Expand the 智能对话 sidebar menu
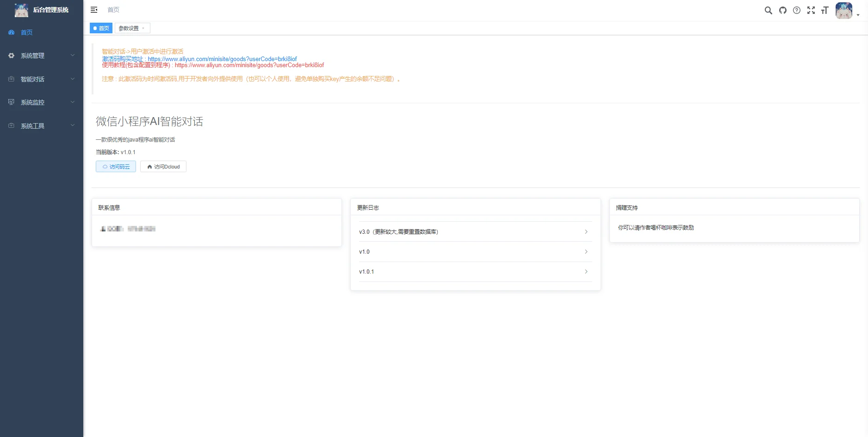Viewport: 868px width, 437px height. 42,79
